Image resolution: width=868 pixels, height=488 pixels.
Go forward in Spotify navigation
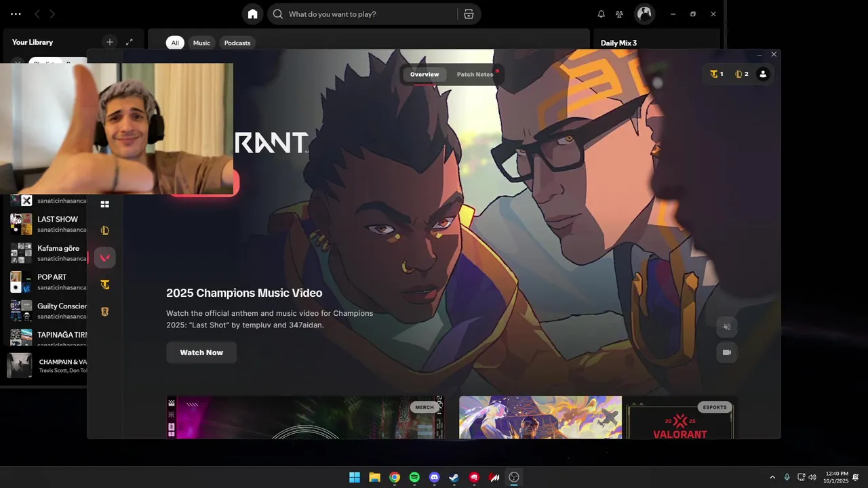point(52,14)
